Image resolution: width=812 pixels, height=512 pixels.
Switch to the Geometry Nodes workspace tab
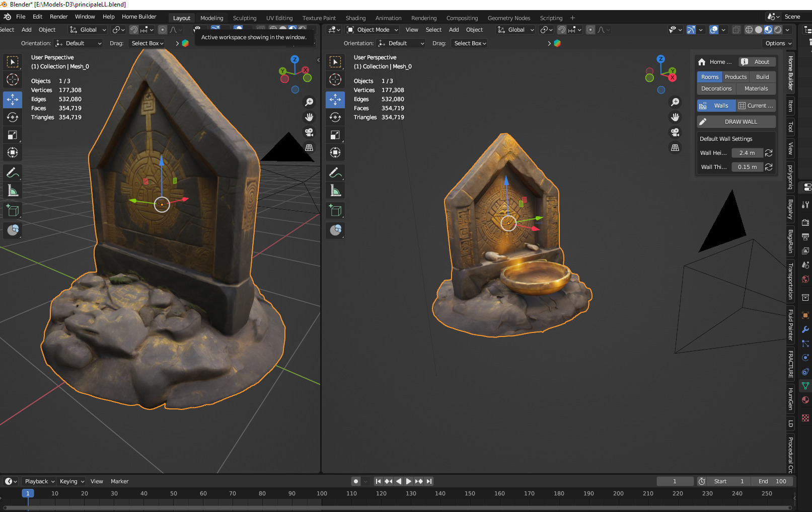509,18
